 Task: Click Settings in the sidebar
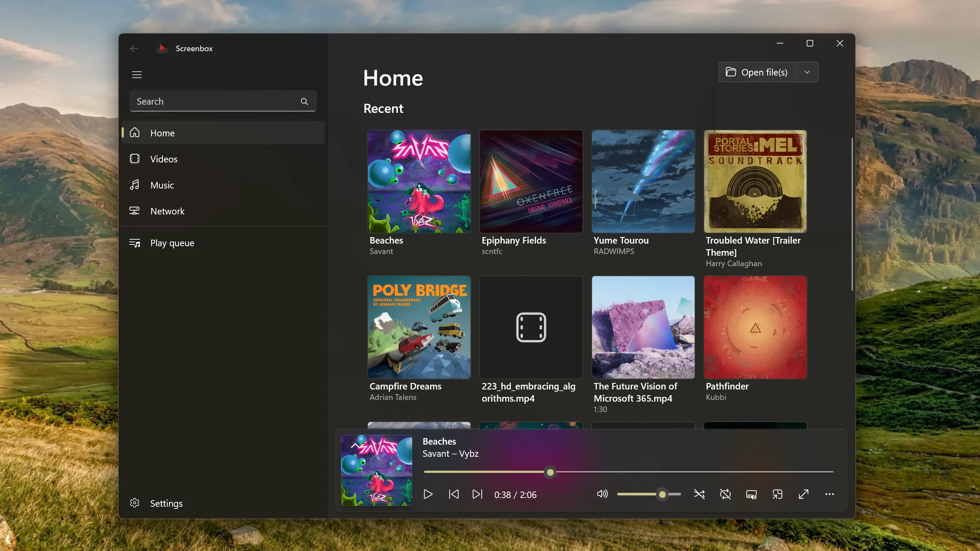[x=166, y=503]
